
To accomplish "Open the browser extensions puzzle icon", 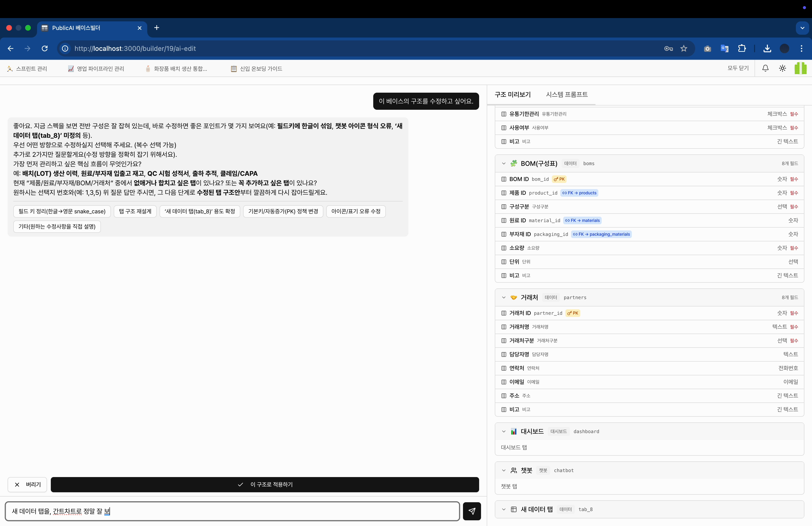I will coord(742,48).
